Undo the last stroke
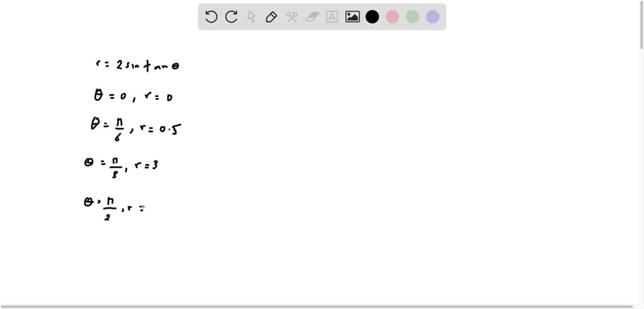The image size is (644, 309). coord(211,17)
